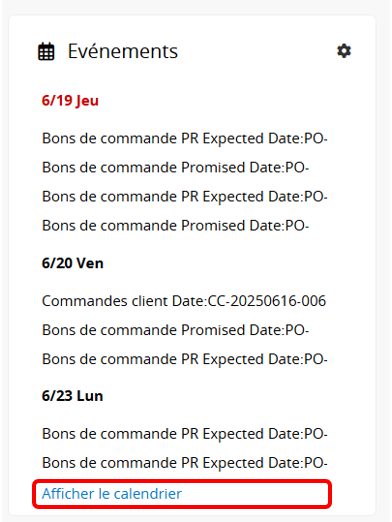Open PR Expected Date entry under 6/20 Ven
The width and height of the screenshot is (392, 522).
point(185,359)
